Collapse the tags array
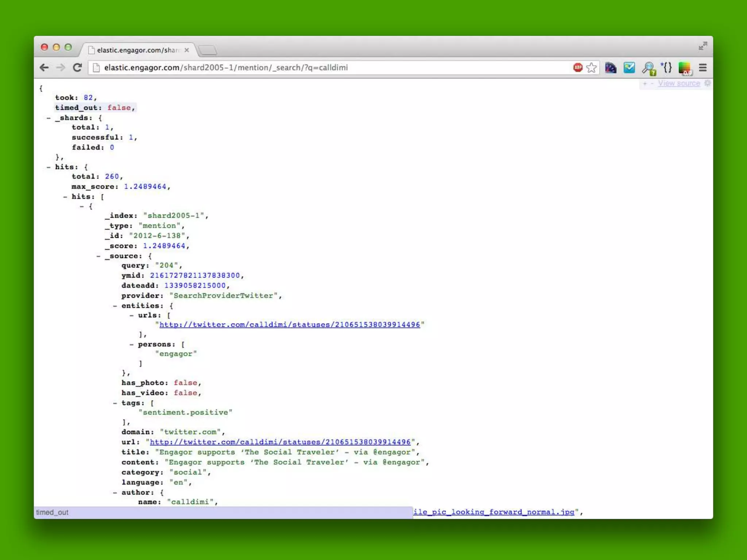This screenshot has height=560, width=747. tap(115, 403)
